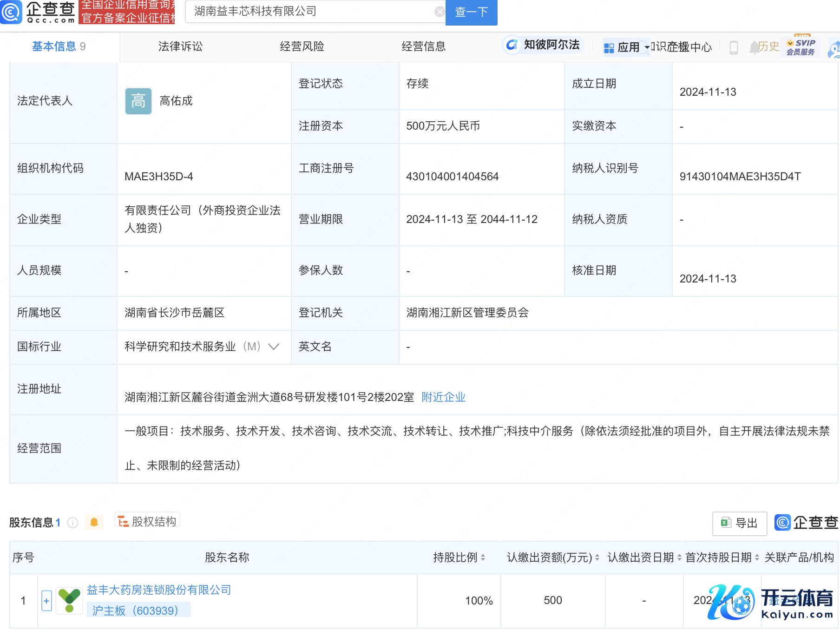Viewport: 840px width, 630px height.
Task: Open the 知彼阿尔法 AI assistant
Action: pos(543,45)
